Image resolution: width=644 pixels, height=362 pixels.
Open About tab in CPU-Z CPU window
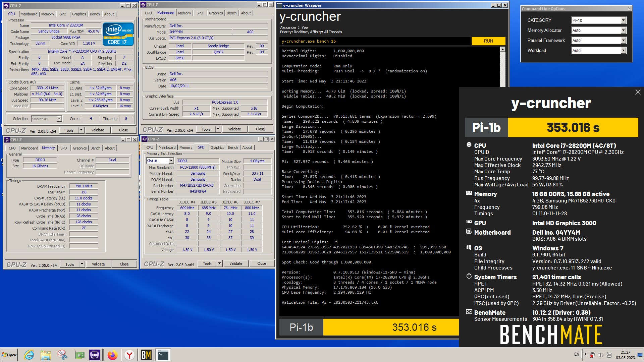point(109,14)
